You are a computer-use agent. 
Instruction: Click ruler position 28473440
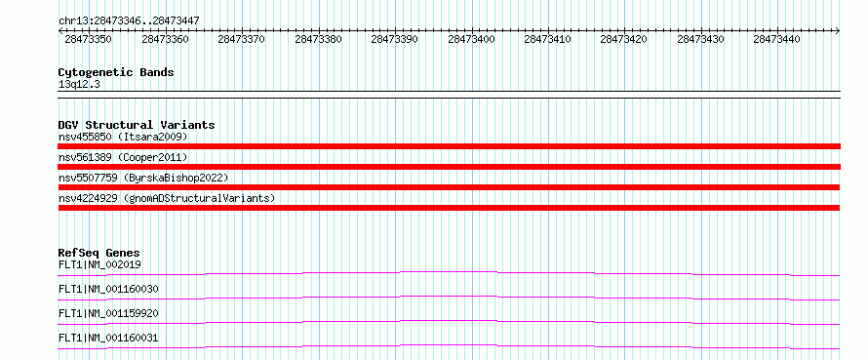[777, 39]
